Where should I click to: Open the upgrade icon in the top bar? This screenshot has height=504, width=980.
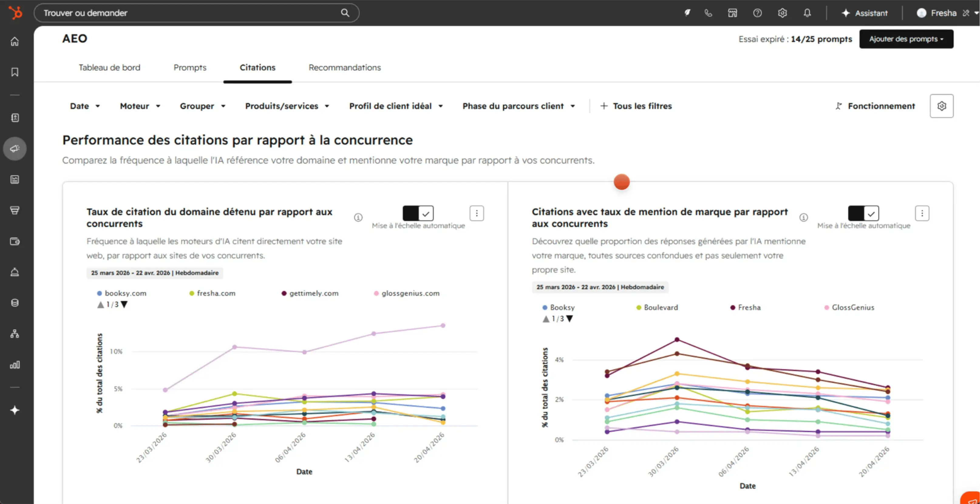click(x=687, y=12)
